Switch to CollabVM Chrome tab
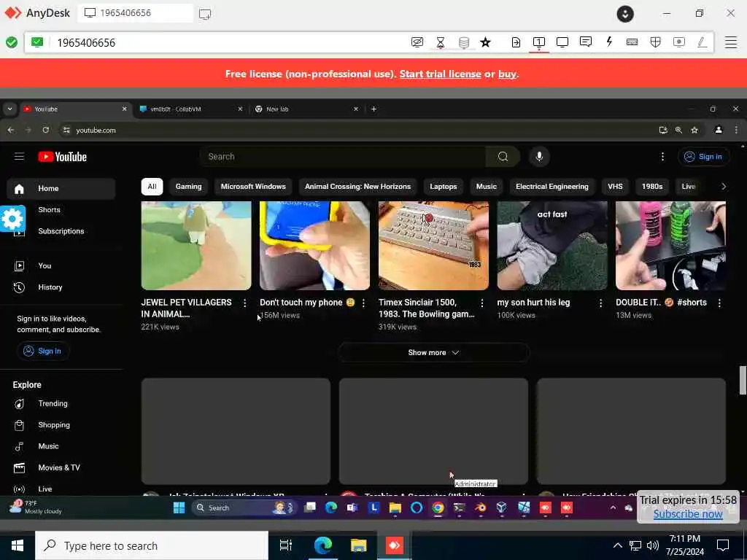Viewport: 747px width, 560px height. [192, 109]
